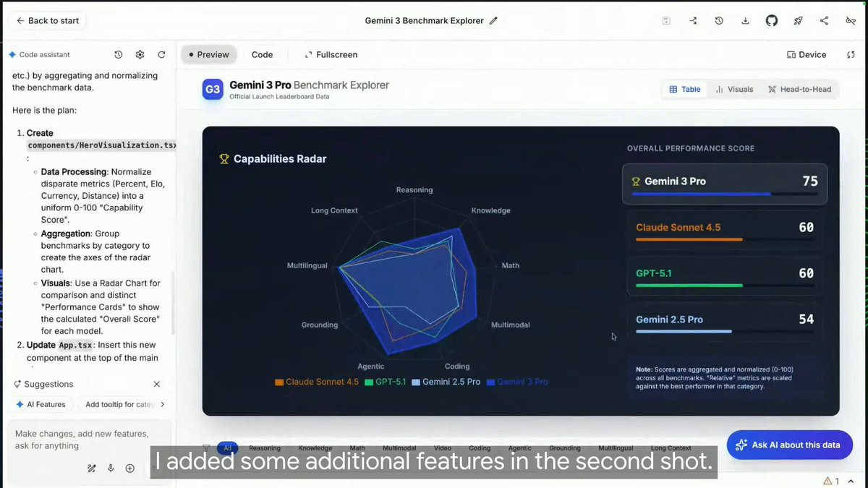Toggle Gemini 2.5 Pro legend entry

point(446,382)
